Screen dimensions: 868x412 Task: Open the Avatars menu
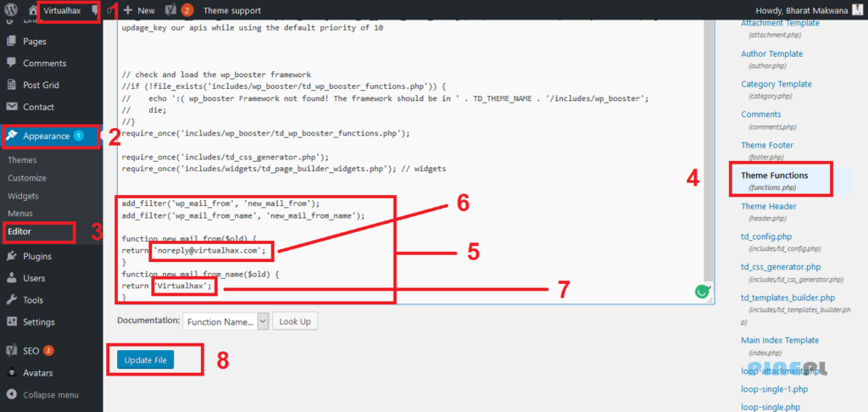(37, 373)
